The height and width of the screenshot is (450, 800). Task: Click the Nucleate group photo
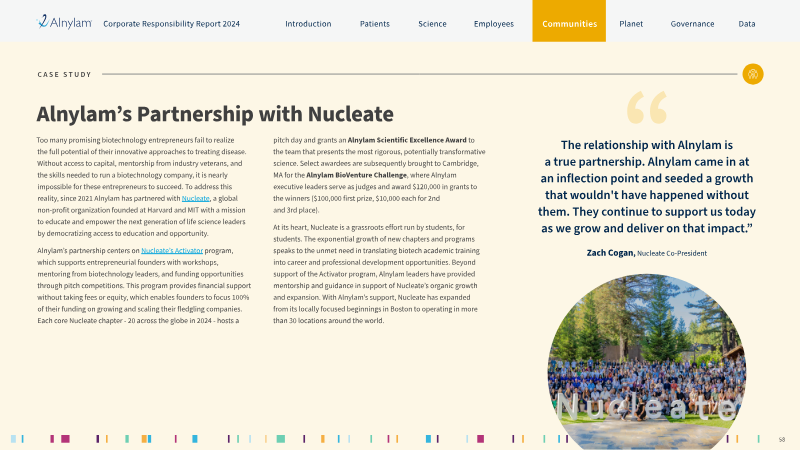pyautogui.click(x=647, y=362)
